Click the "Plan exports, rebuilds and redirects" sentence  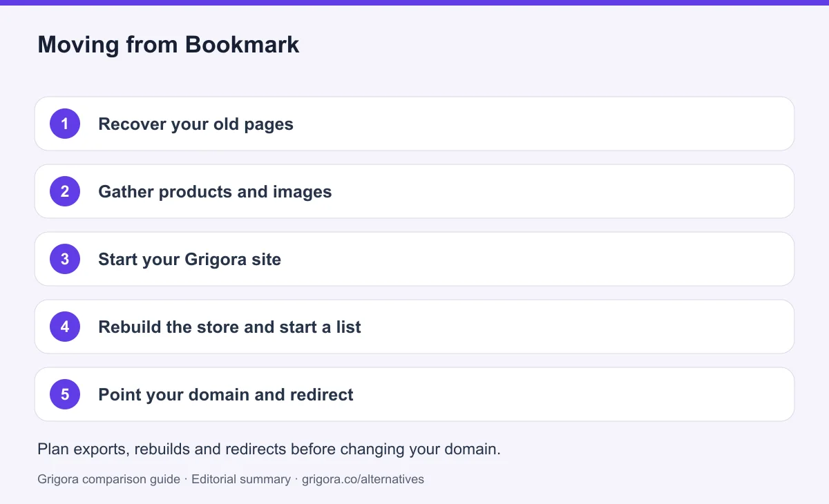point(269,449)
